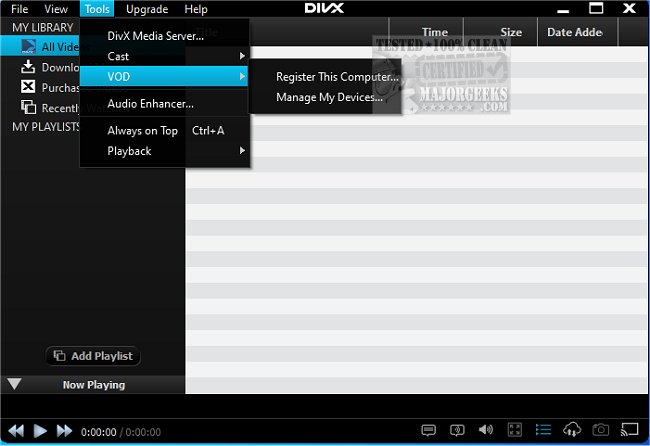Open the Purchased library icon
650x446 pixels.
[x=28, y=87]
